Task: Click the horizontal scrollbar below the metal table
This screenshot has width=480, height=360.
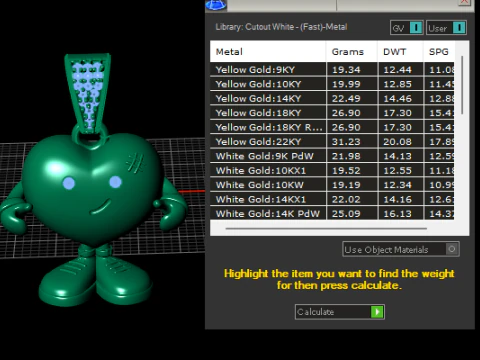Action: (326, 229)
